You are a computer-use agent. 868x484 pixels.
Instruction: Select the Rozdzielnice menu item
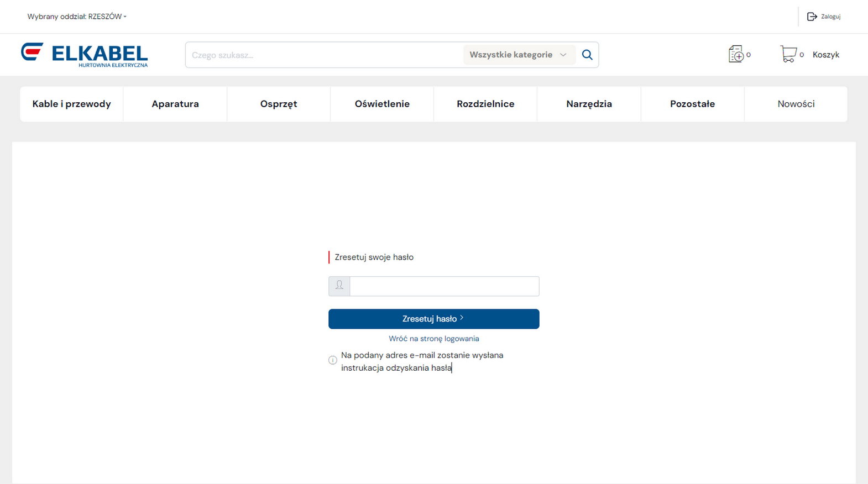click(485, 104)
